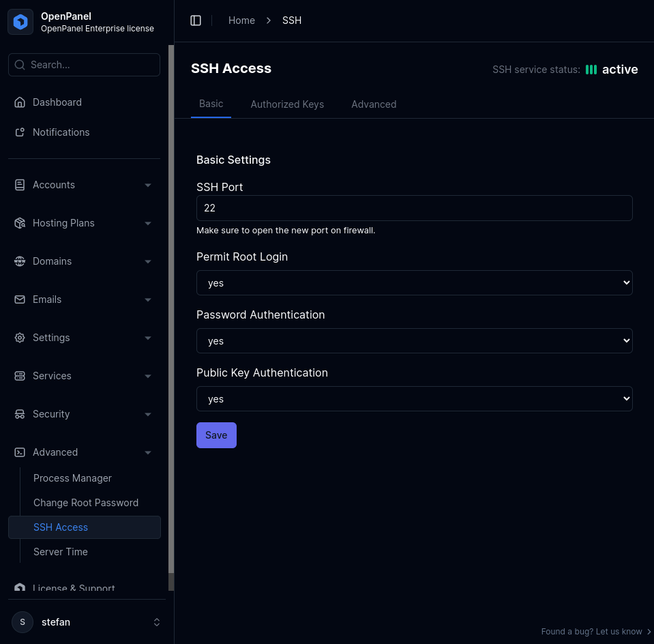Click the Domains globe icon
The image size is (654, 644).
20,261
